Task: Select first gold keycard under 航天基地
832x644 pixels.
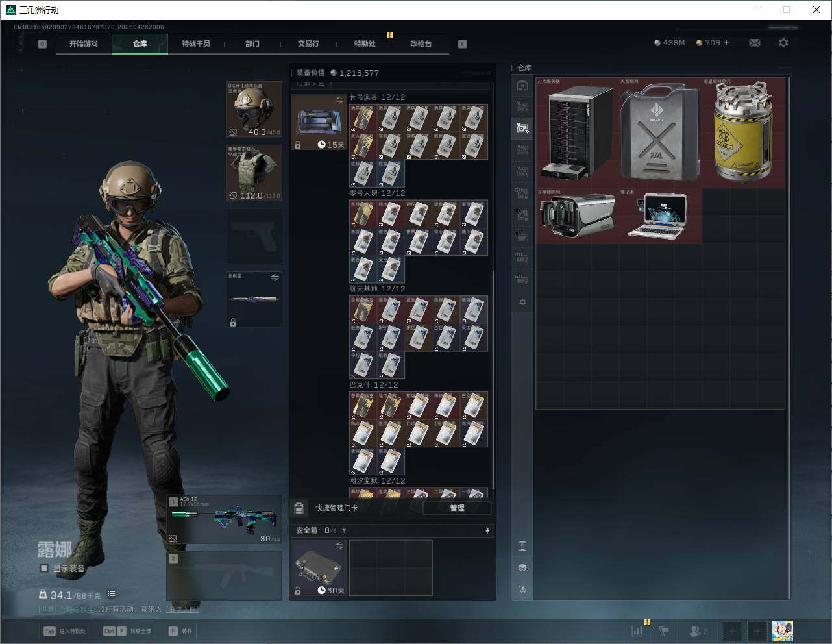Action: click(x=363, y=310)
